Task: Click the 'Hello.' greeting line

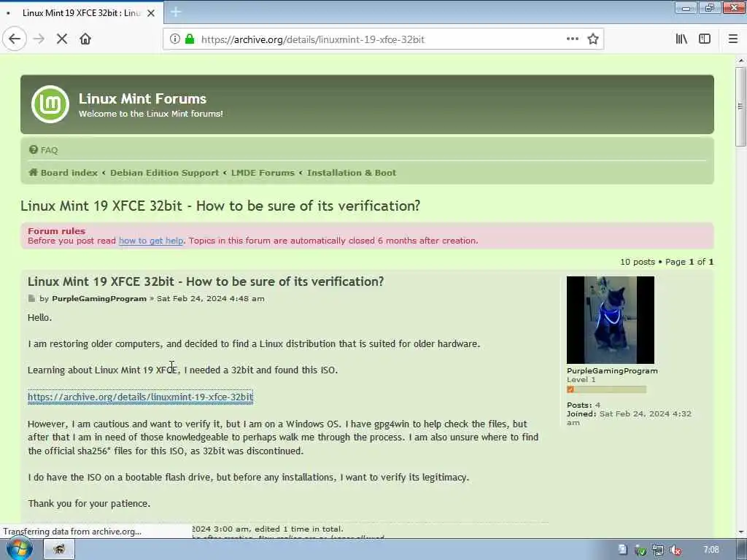Action: pos(39,318)
